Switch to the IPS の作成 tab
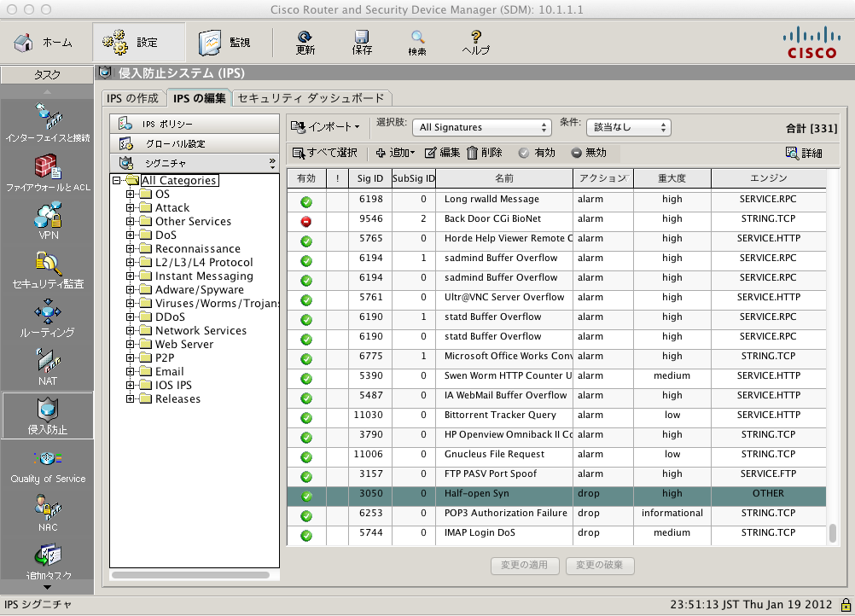The image size is (855, 616). (132, 98)
